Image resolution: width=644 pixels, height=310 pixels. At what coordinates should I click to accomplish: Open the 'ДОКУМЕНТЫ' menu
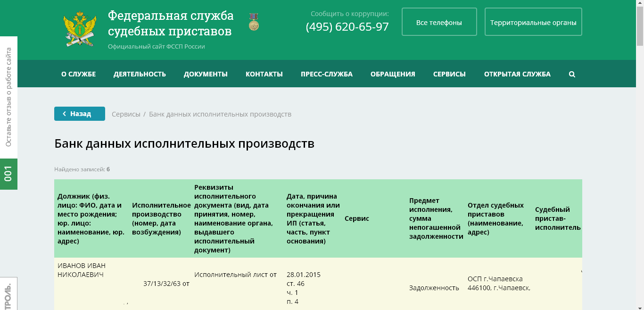[206, 74]
